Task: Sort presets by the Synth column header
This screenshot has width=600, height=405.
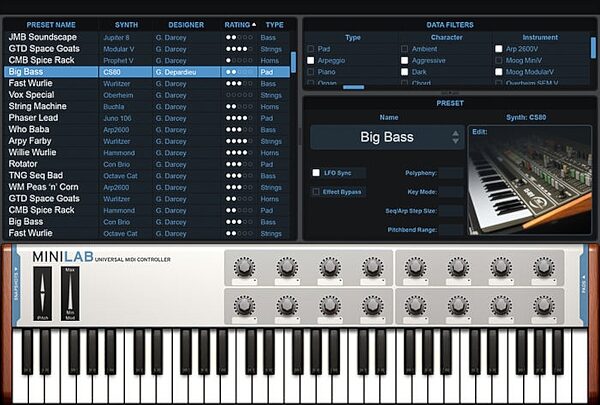Action: point(126,25)
